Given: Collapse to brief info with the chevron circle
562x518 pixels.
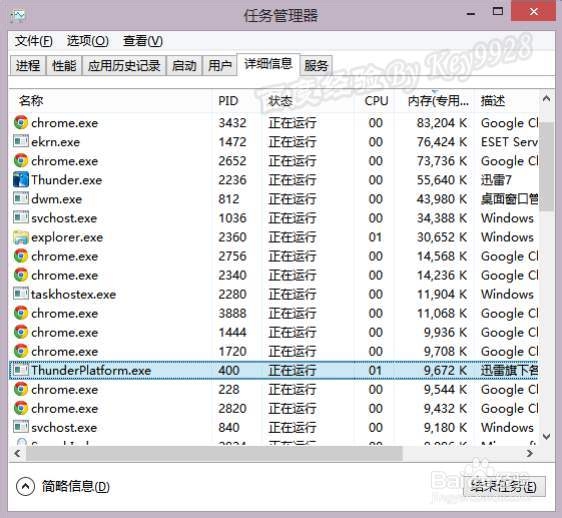Looking at the screenshot, I should coord(25,486).
